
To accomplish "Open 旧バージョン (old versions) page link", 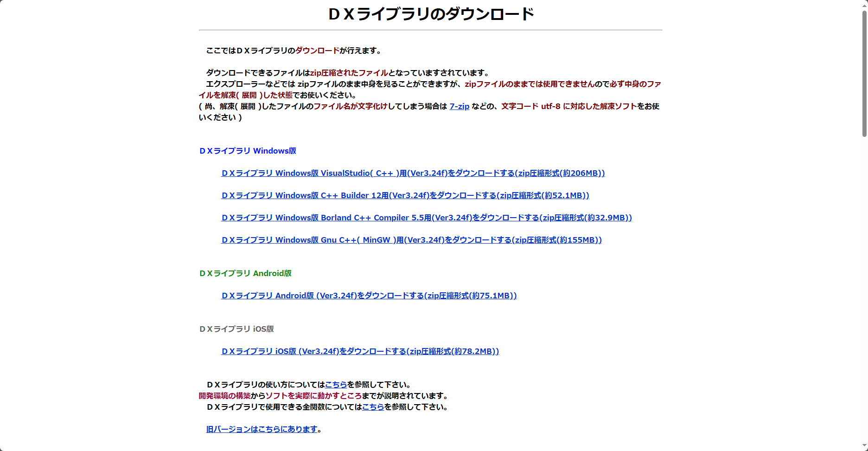I will click(261, 429).
